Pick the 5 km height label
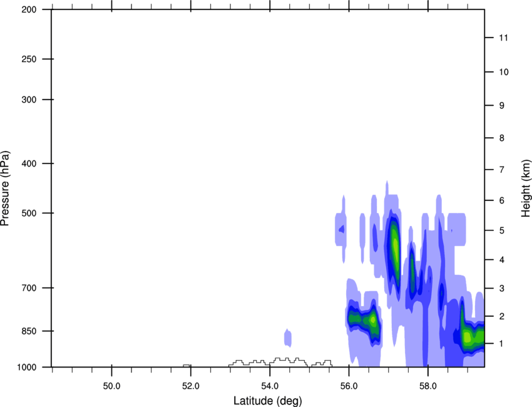The image size is (532, 407). [502, 230]
